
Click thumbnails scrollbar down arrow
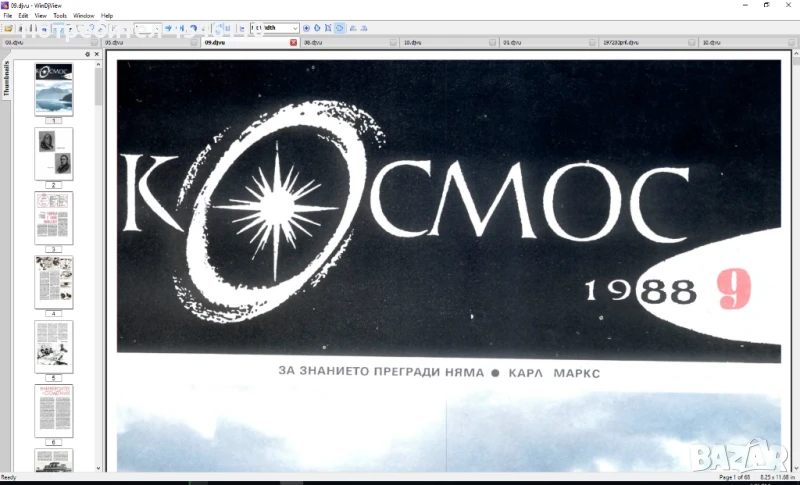point(98,468)
